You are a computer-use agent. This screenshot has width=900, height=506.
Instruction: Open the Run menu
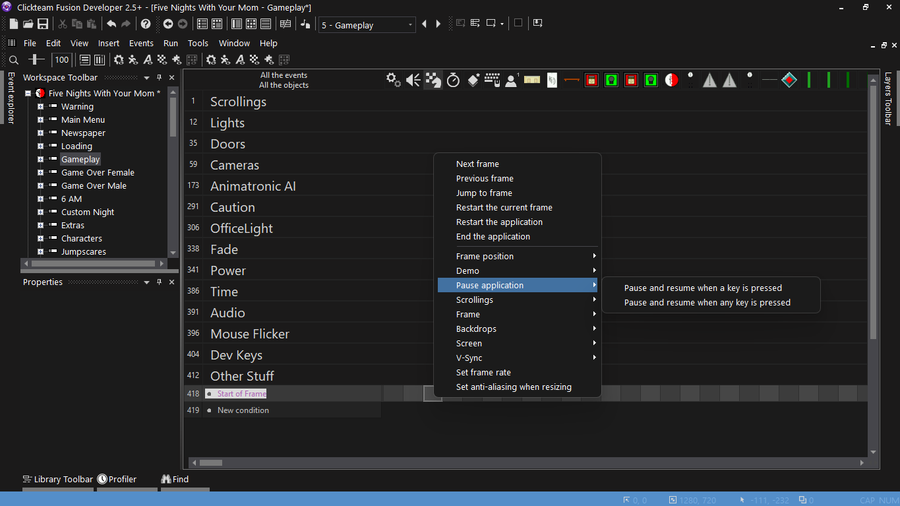tap(170, 43)
